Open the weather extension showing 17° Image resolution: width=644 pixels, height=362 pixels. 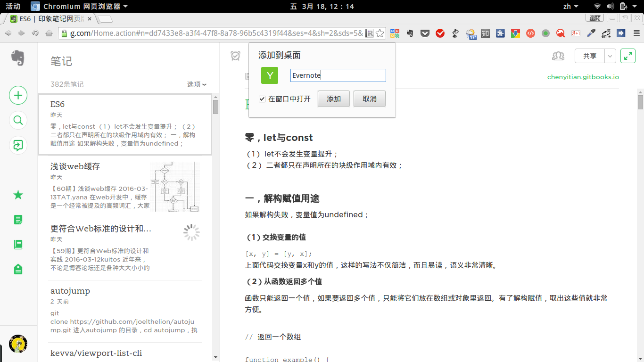471,33
